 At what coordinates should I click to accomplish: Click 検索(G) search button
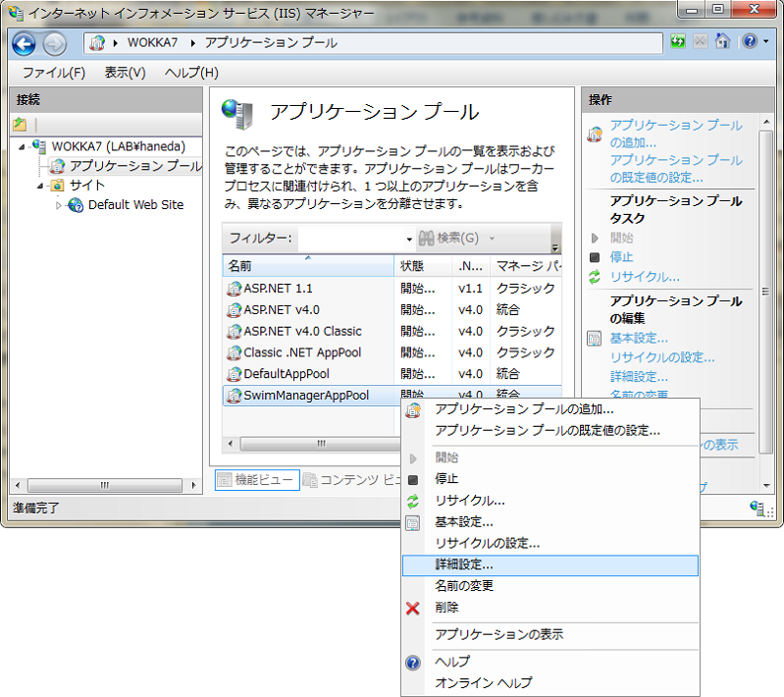click(x=448, y=239)
